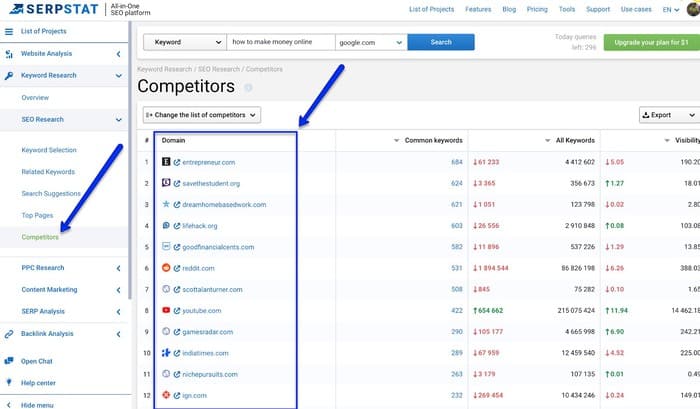700x409 pixels.
Task: Open dreamhomebasedwork.com external link icon
Action: coord(177,205)
